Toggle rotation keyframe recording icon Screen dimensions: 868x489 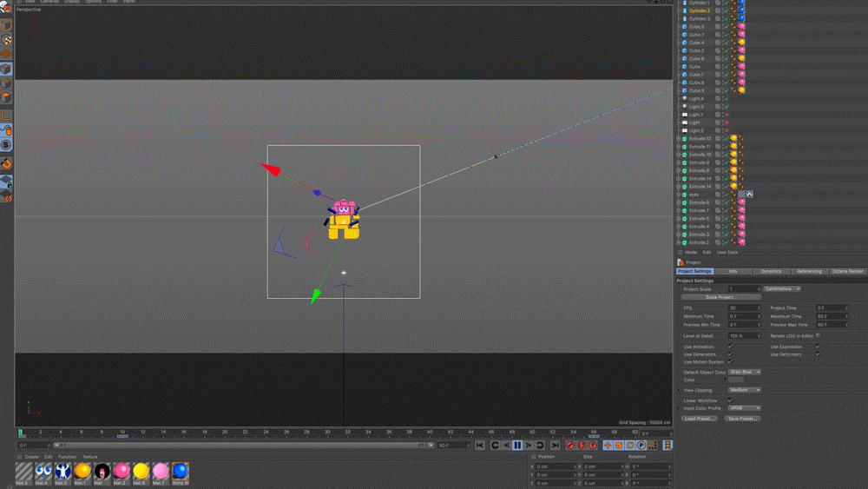630,446
